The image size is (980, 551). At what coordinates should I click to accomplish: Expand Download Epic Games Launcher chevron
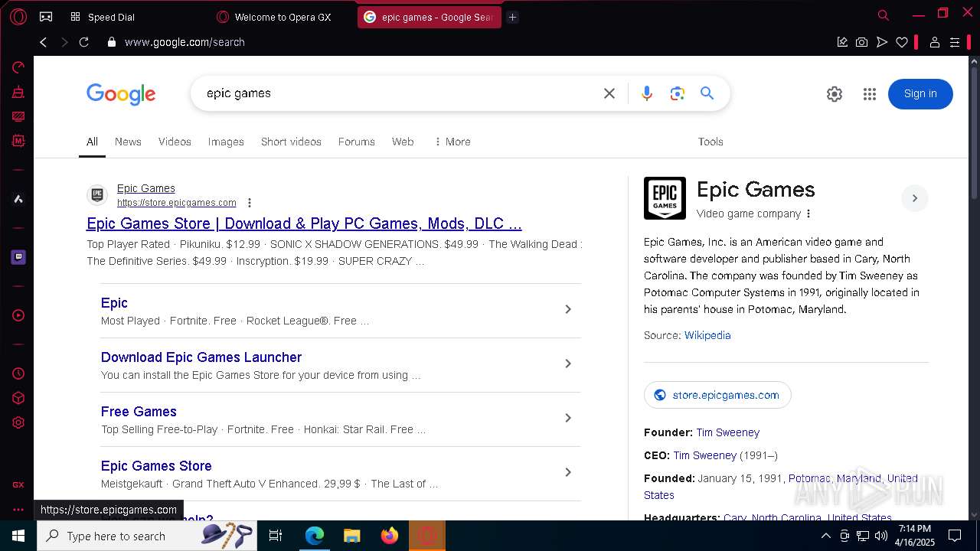[568, 364]
